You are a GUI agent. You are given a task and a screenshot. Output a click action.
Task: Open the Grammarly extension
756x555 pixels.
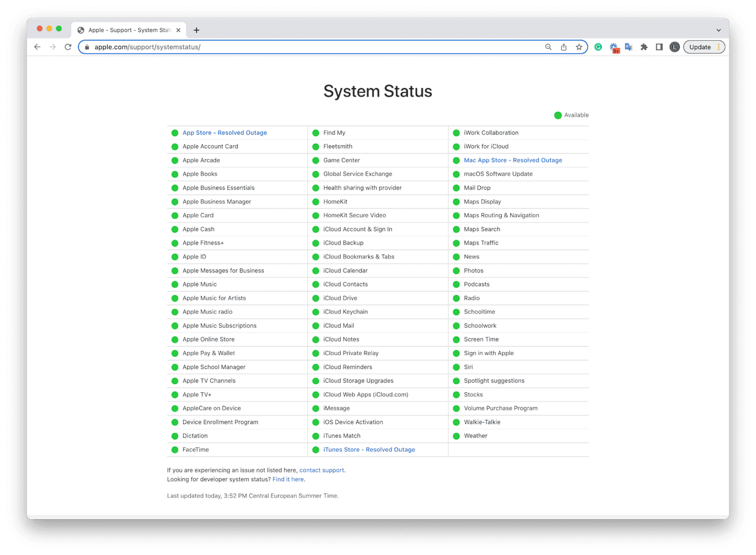[x=598, y=47]
